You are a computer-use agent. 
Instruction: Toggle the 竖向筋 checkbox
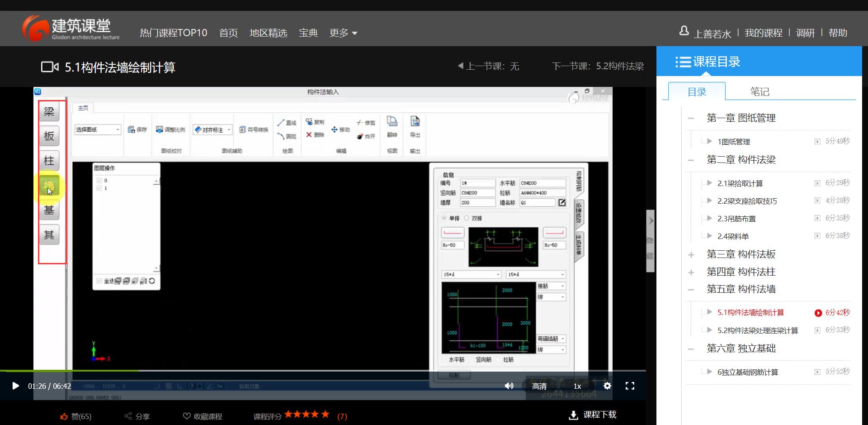(x=471, y=359)
